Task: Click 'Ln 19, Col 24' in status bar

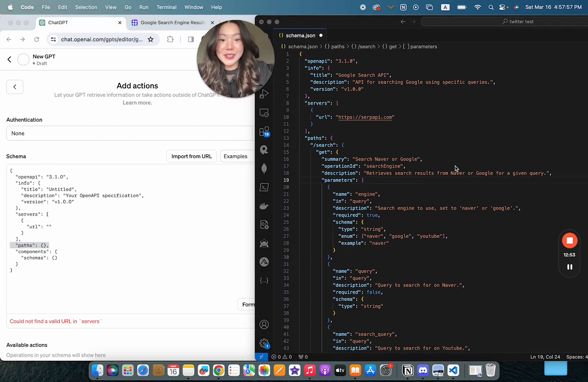Action: tap(545, 357)
